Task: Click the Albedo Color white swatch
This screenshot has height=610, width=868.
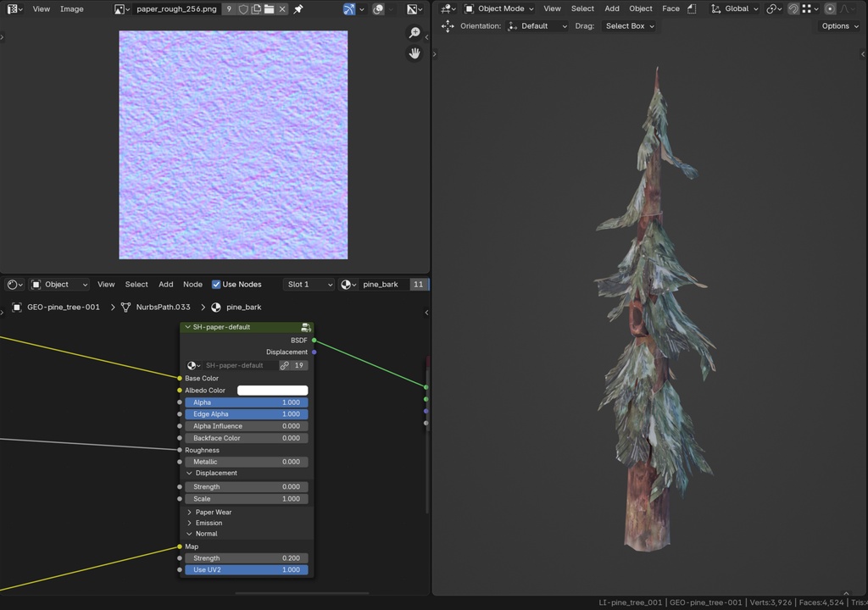Action: pyautogui.click(x=272, y=391)
